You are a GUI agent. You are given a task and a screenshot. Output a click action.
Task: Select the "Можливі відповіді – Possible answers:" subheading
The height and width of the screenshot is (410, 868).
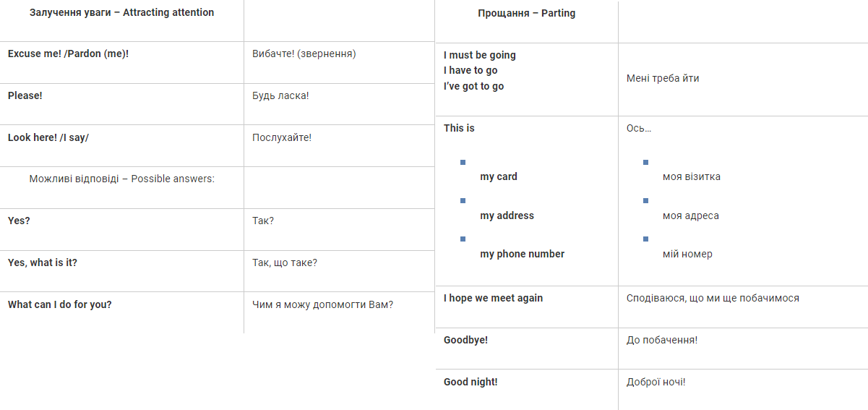pos(121,179)
